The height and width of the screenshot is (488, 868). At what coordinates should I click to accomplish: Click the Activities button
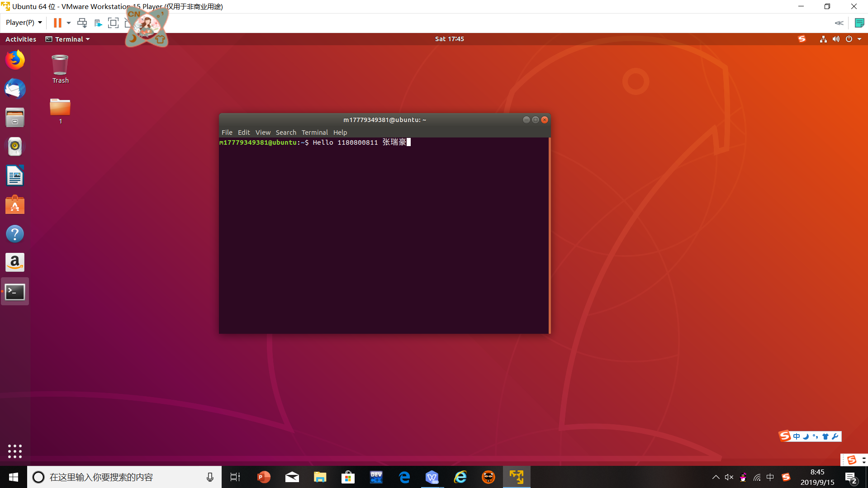[x=21, y=39]
